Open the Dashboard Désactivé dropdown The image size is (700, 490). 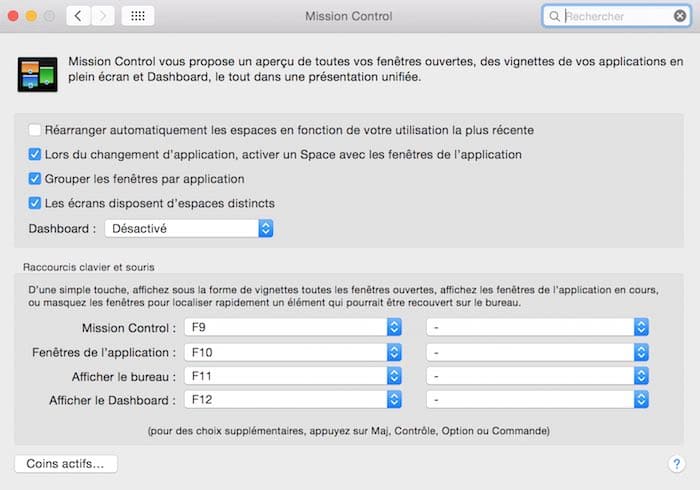click(x=189, y=228)
